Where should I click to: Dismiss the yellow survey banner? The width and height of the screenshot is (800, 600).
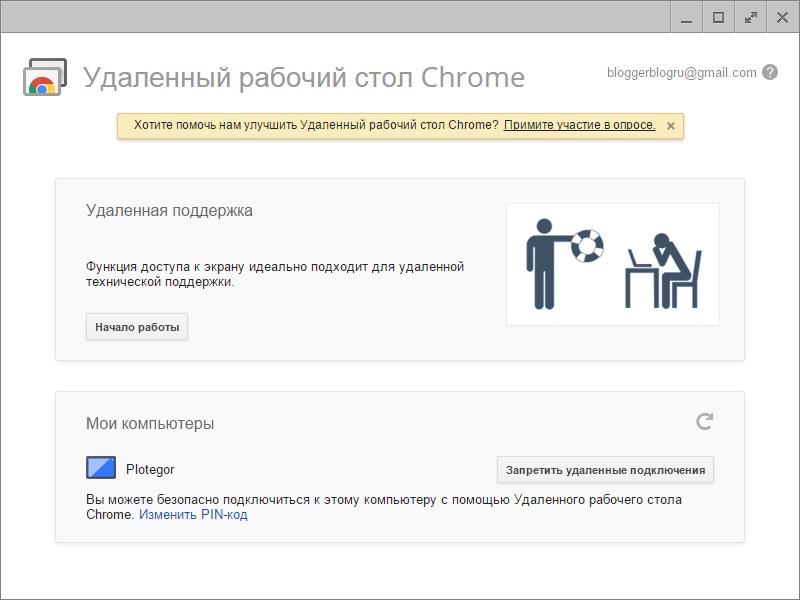[x=671, y=126]
